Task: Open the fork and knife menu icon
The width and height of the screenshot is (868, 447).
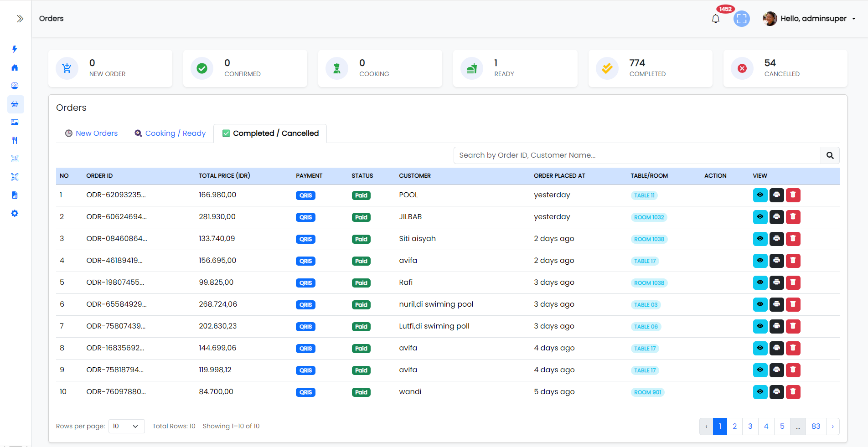Action: (15, 140)
